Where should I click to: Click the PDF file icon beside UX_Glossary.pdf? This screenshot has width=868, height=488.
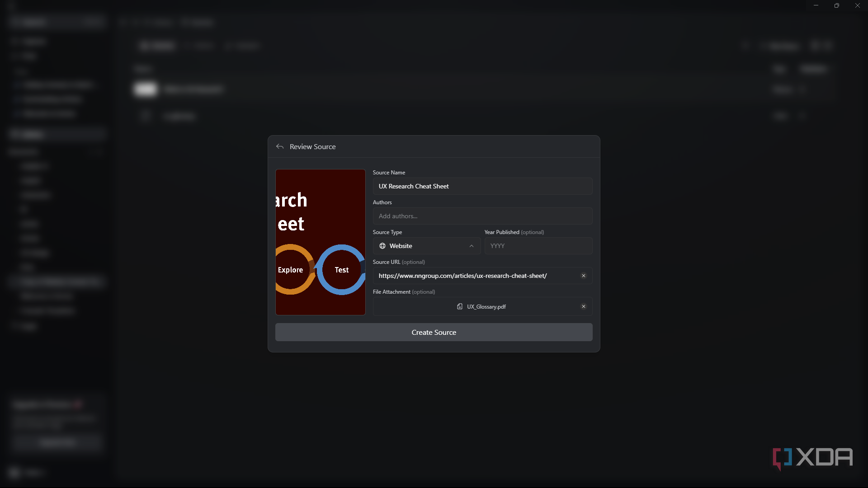tap(459, 306)
